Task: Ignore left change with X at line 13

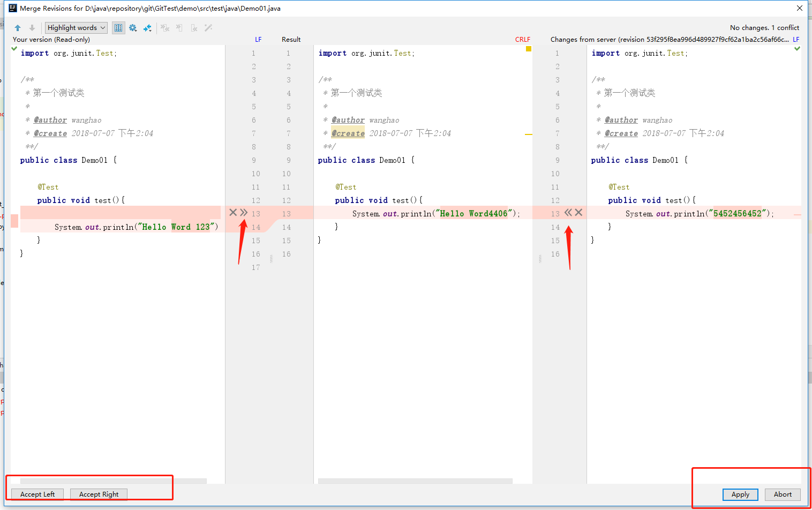Action: click(233, 213)
